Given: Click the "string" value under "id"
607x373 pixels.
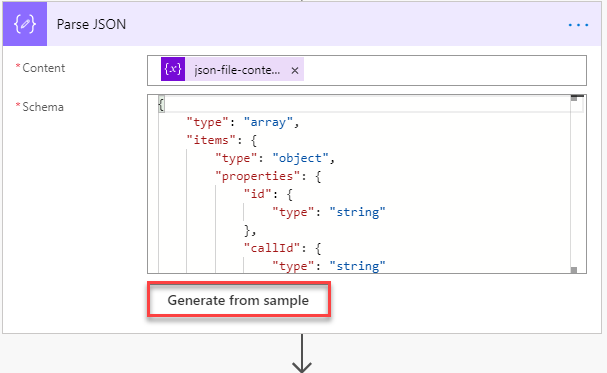Looking at the screenshot, I should pos(358,212).
